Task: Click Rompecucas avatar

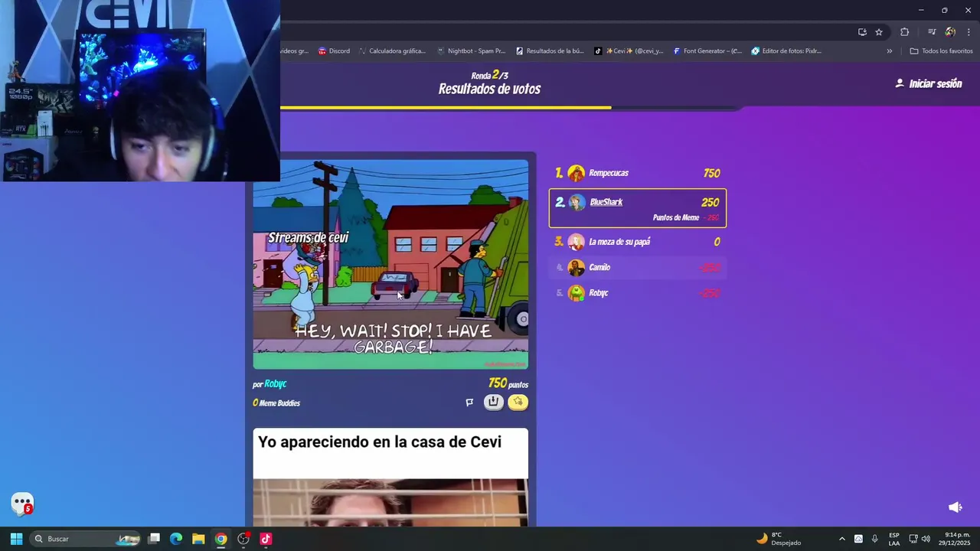Action: pyautogui.click(x=577, y=173)
